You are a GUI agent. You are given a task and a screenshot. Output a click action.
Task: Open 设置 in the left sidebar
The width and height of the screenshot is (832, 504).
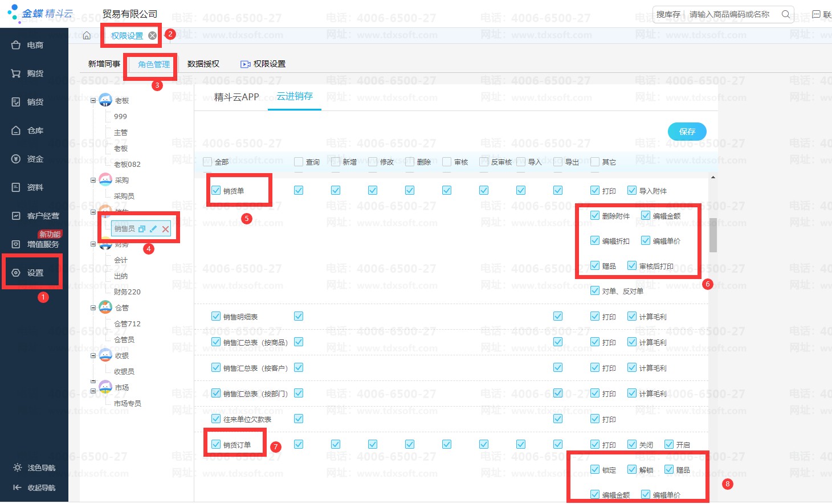click(x=34, y=273)
